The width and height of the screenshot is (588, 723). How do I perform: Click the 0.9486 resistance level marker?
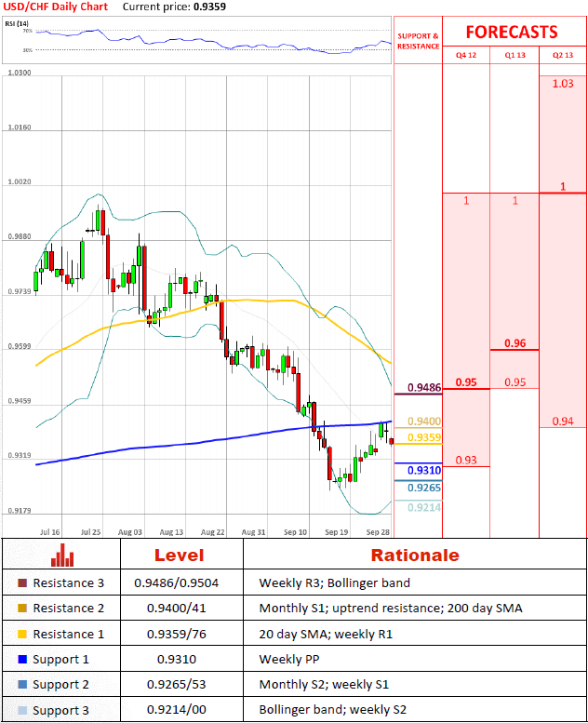click(x=423, y=386)
